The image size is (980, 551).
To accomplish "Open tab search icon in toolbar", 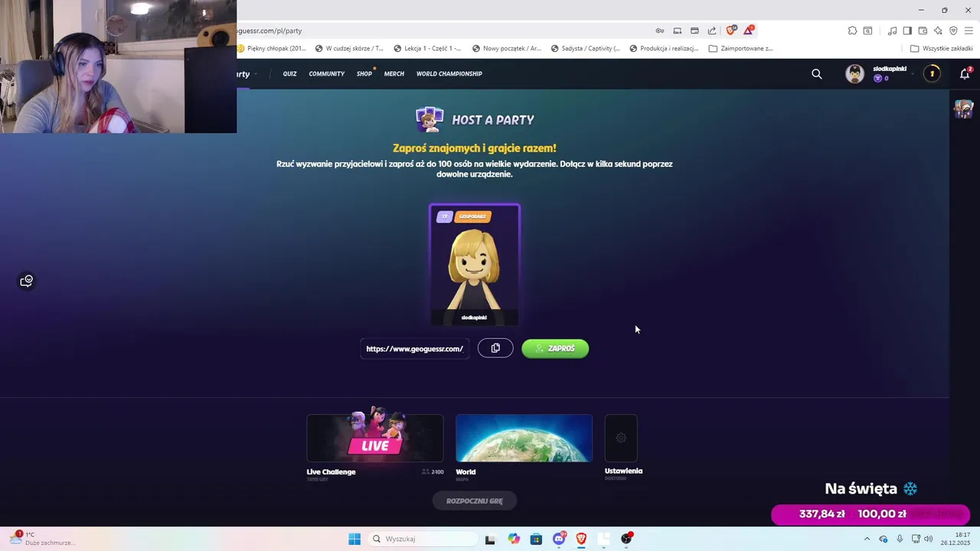I will tap(867, 31).
